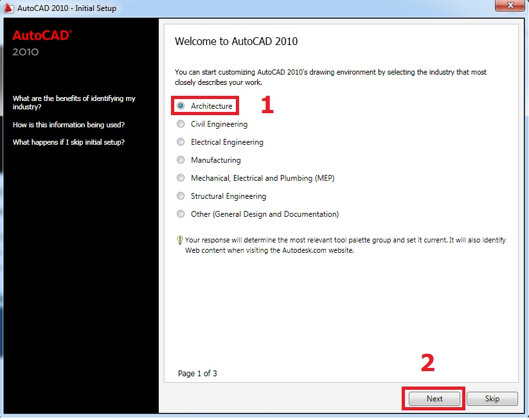This screenshot has height=420, width=529.
Task: Choose the Structural Engineering radio button
Action: (181, 196)
